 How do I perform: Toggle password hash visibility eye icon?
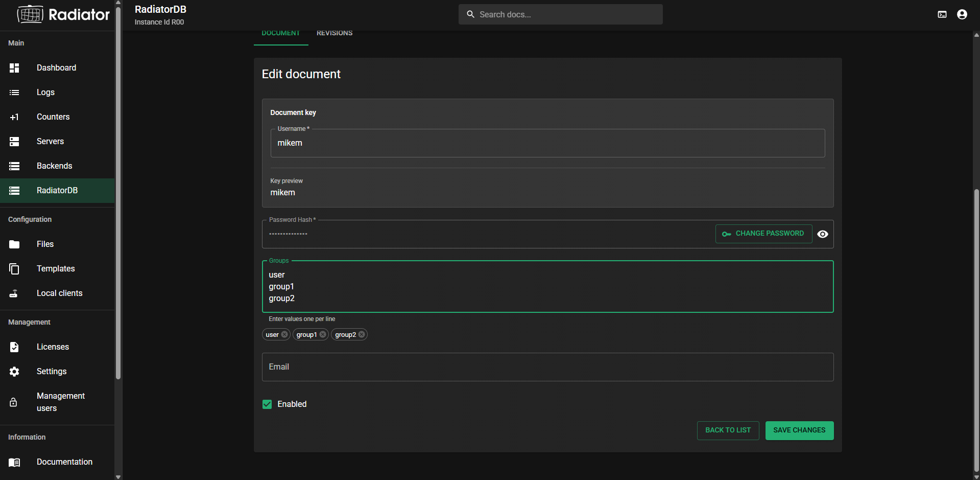[x=823, y=234]
